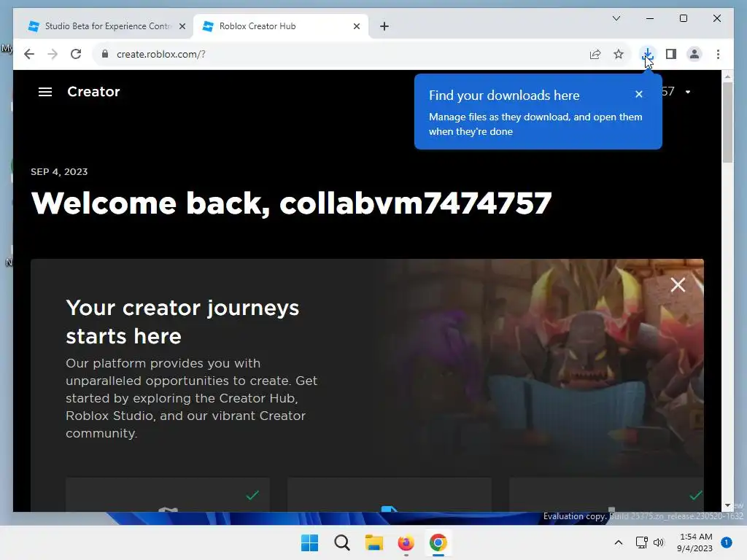Open volume tray icon
The image size is (747, 560).
pos(659,542)
